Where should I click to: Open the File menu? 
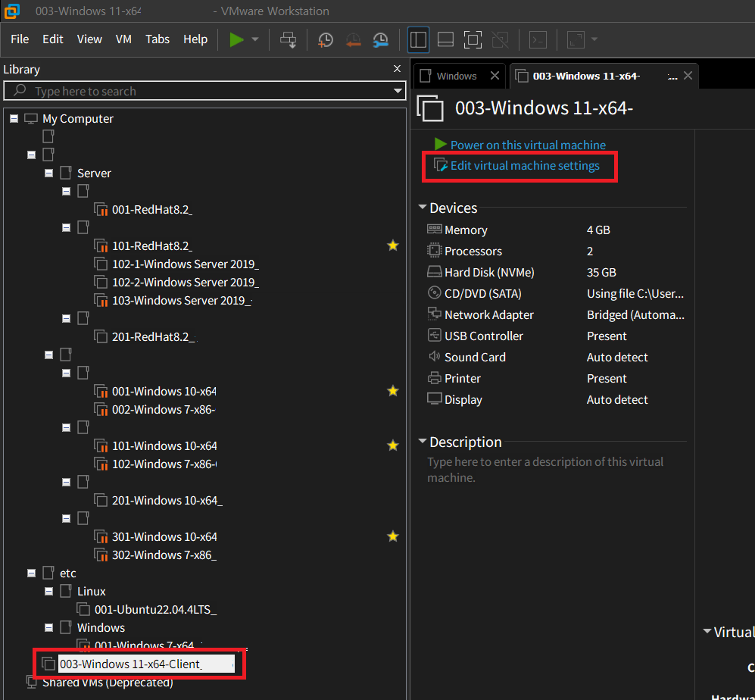[x=20, y=39]
